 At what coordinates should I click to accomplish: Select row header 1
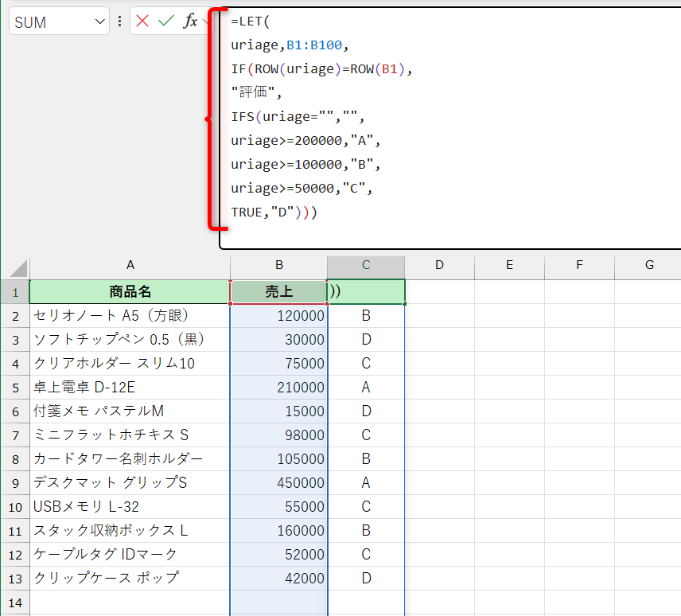pyautogui.click(x=14, y=291)
